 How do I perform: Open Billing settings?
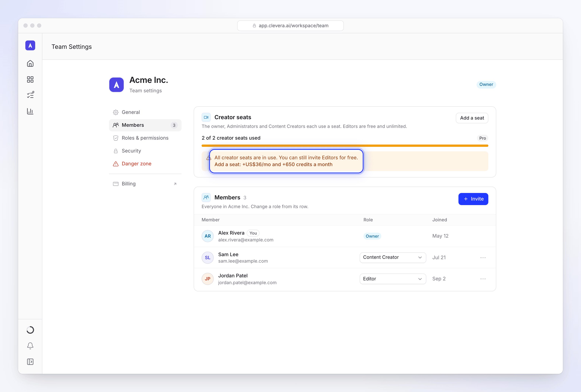coord(145,184)
